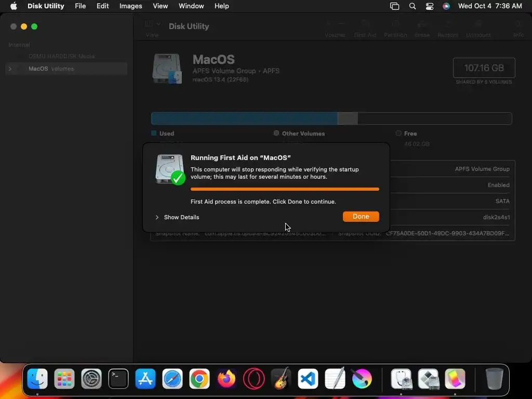Click the Unmount toolbar icon
The image size is (532, 399).
point(478,24)
